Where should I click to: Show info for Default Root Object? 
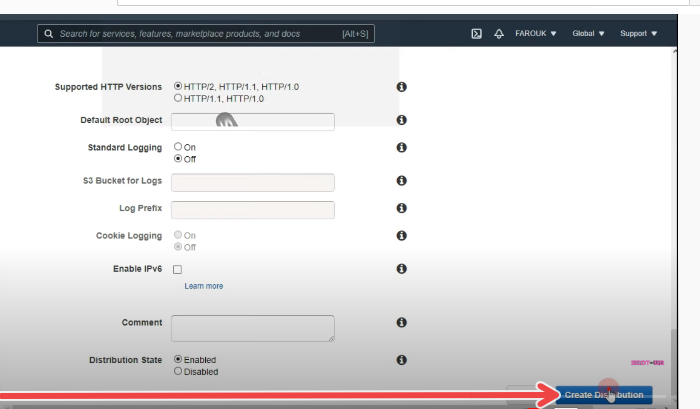point(401,120)
